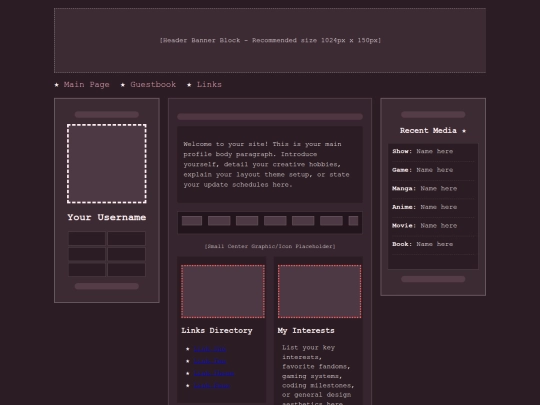Screen dimensions: 540x405
Task: Select the Movie: Name here row
Action: [x=433, y=226]
